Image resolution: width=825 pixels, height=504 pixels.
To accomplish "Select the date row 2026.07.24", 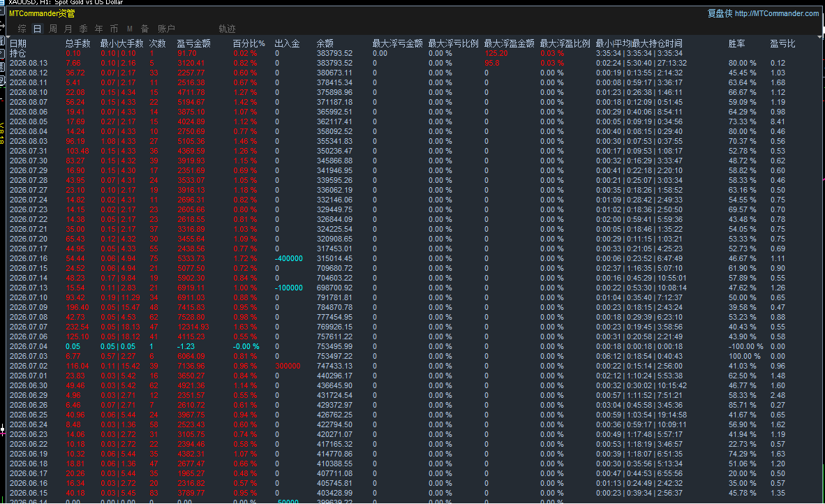I will 29,200.
